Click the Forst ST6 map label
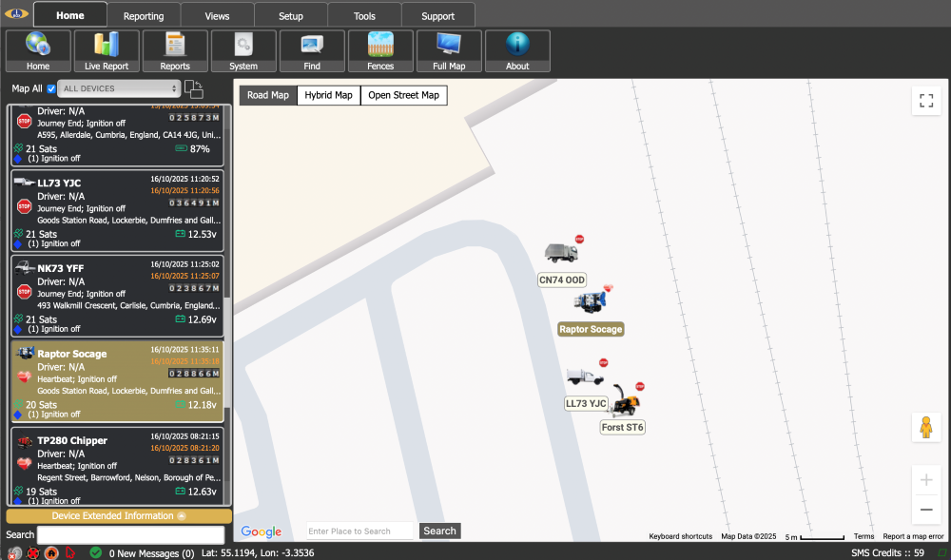This screenshot has height=560, width=951. click(622, 427)
